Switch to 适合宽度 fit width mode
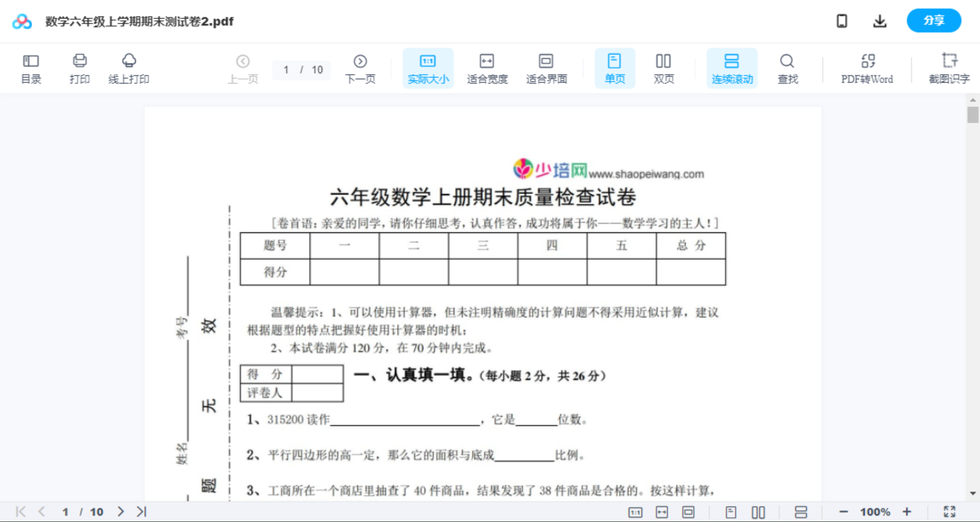 tap(487, 68)
